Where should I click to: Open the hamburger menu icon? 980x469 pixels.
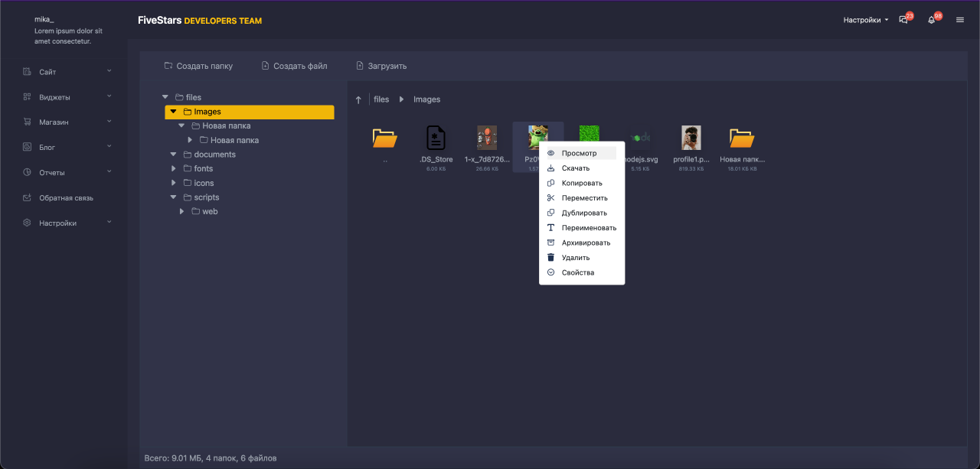pyautogui.click(x=960, y=20)
